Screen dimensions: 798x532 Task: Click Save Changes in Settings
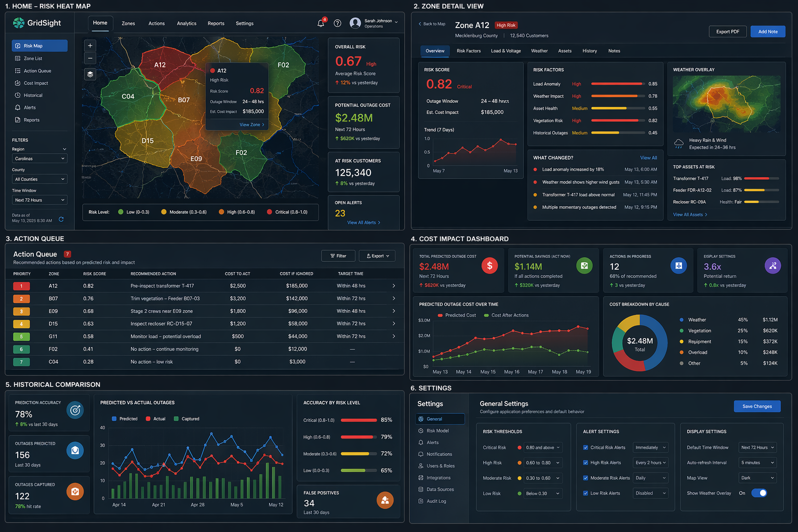[757, 406]
